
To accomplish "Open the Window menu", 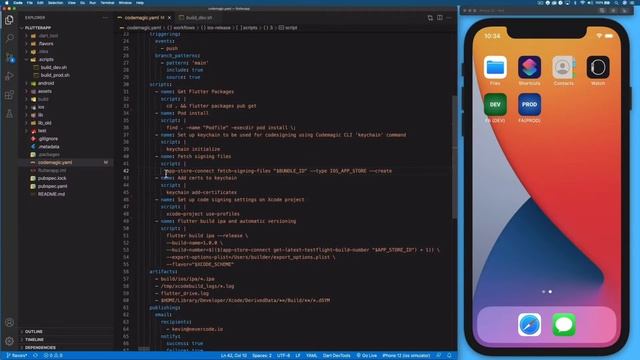I will pos(125,3).
